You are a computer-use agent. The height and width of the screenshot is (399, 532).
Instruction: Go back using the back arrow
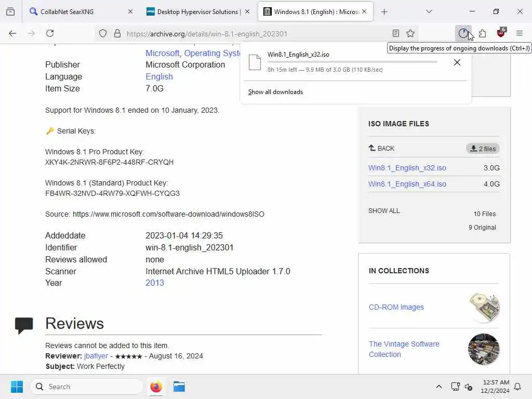click(x=12, y=33)
